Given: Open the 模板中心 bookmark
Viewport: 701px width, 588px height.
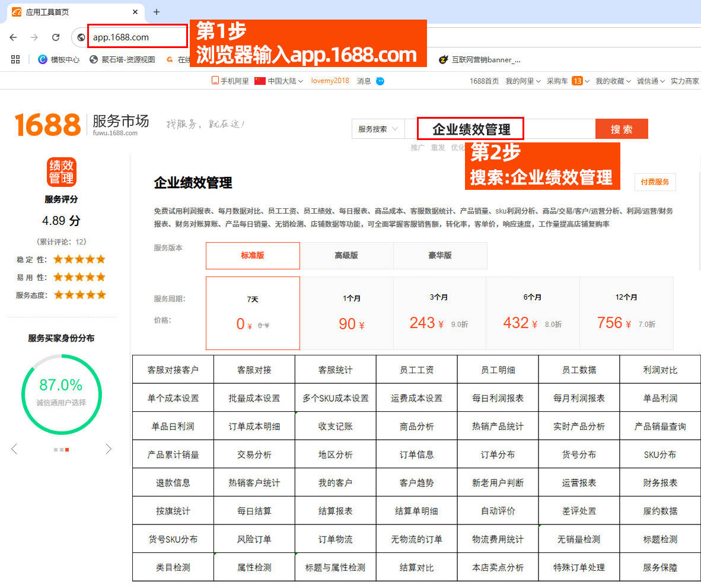Looking at the screenshot, I should (59, 59).
